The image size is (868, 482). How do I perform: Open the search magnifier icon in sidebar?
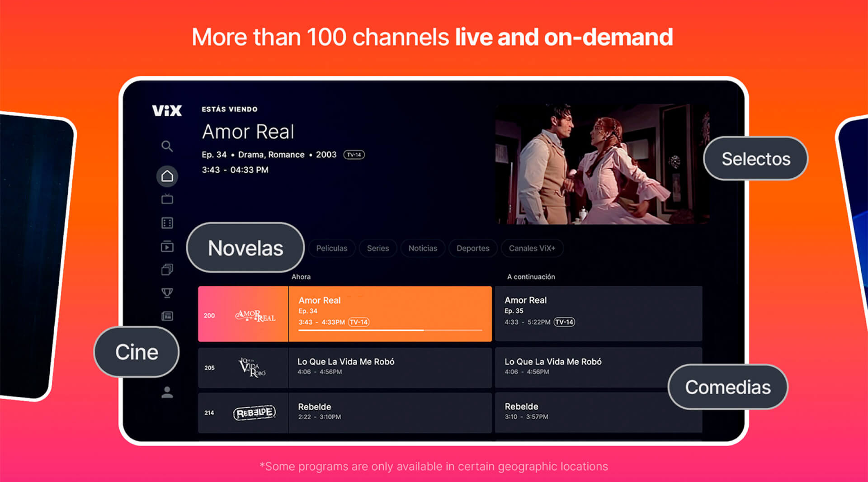[167, 146]
